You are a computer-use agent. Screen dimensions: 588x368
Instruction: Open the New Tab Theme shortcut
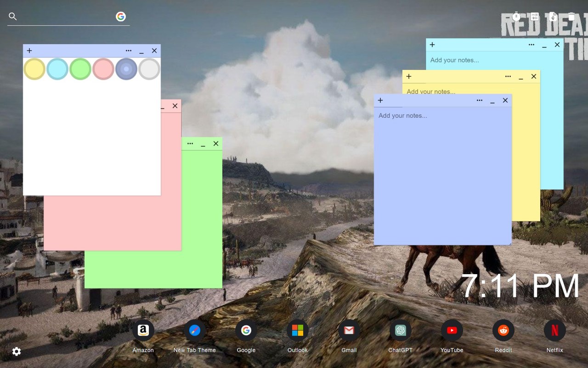195,330
